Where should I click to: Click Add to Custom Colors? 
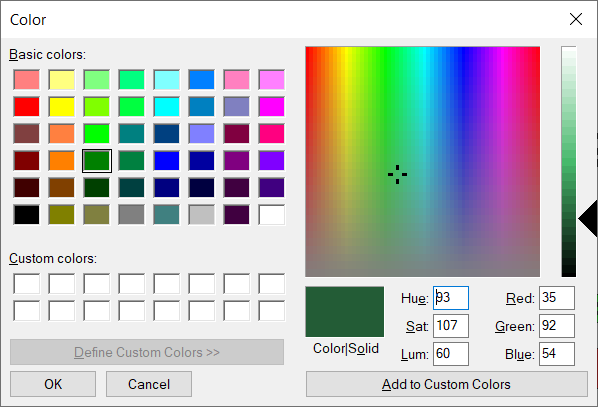(x=447, y=384)
